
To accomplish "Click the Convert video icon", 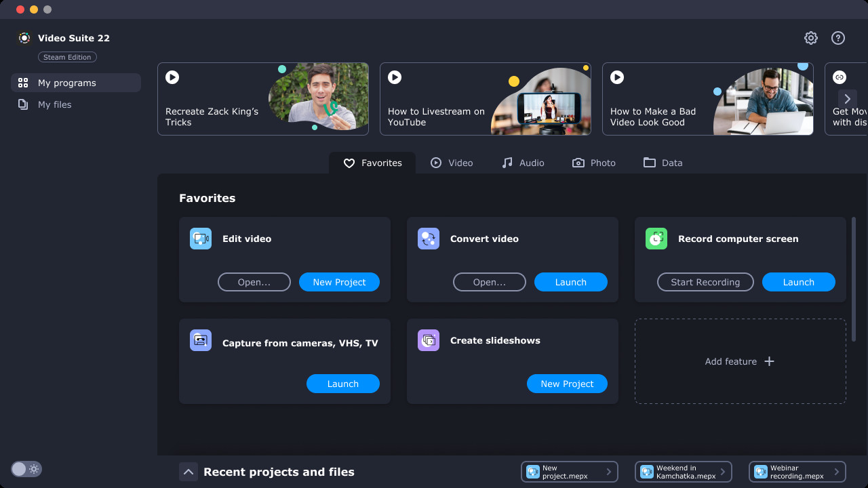I will click(x=428, y=238).
